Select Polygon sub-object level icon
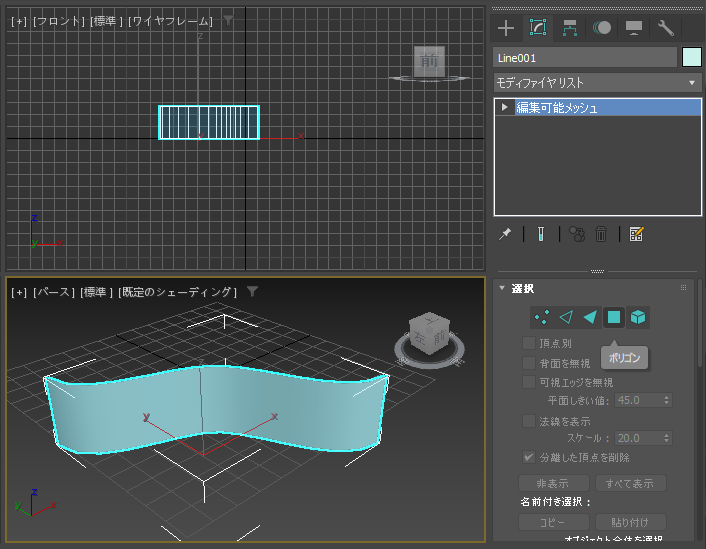This screenshot has width=706, height=549. point(614,317)
